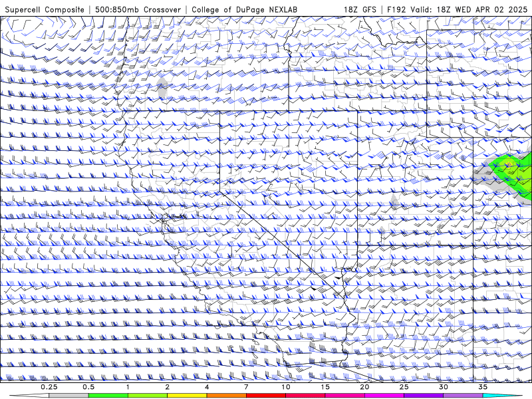Screen dimensions: 532x399
Task: Select the orange 4–7 legend swatch
Action: (x=226, y=396)
